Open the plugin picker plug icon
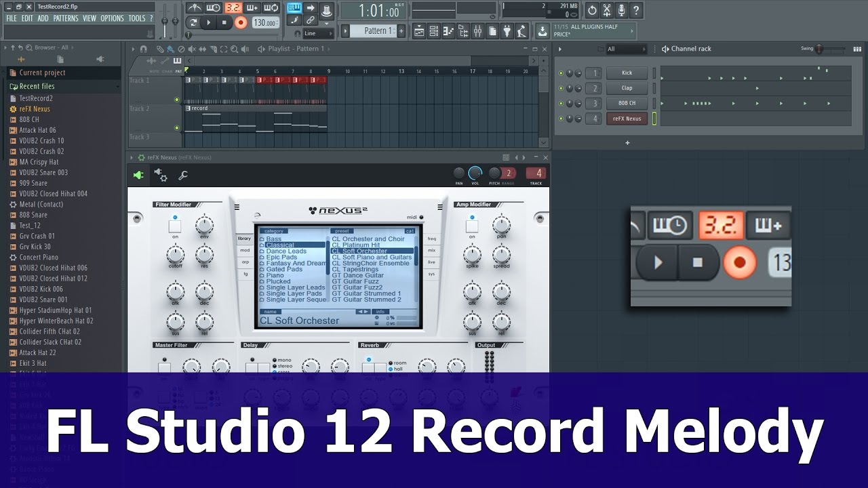This screenshot has width=868, height=488. pos(507,30)
